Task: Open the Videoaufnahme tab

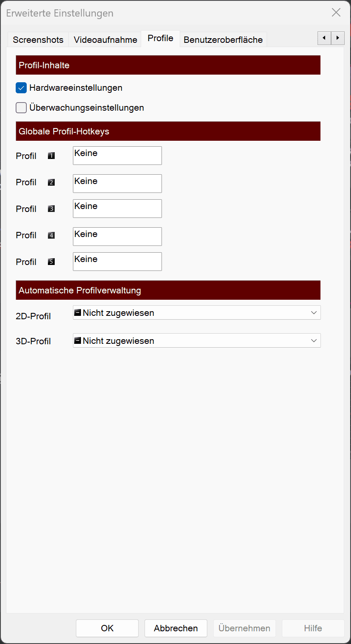Action: [106, 40]
